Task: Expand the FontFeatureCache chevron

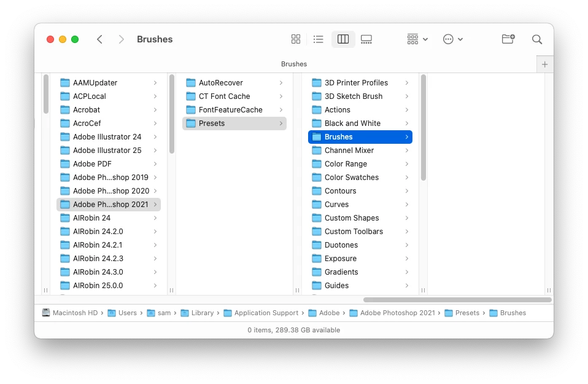Action: [281, 109]
